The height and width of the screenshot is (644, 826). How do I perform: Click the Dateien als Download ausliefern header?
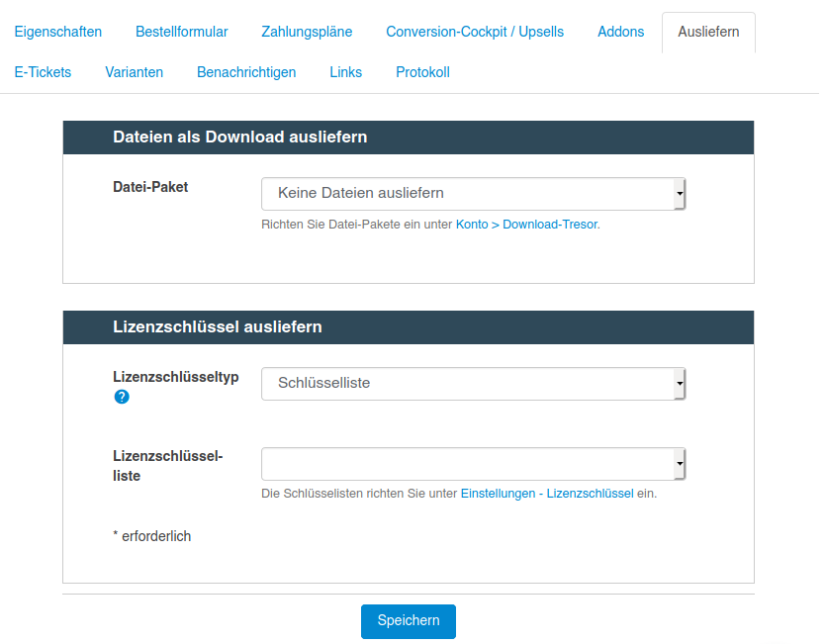[409, 138]
